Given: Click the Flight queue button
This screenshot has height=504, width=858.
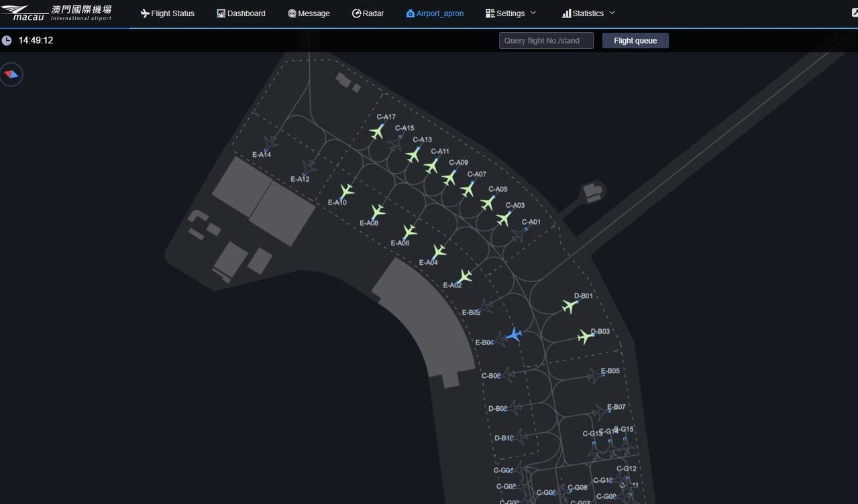Looking at the screenshot, I should tap(635, 41).
